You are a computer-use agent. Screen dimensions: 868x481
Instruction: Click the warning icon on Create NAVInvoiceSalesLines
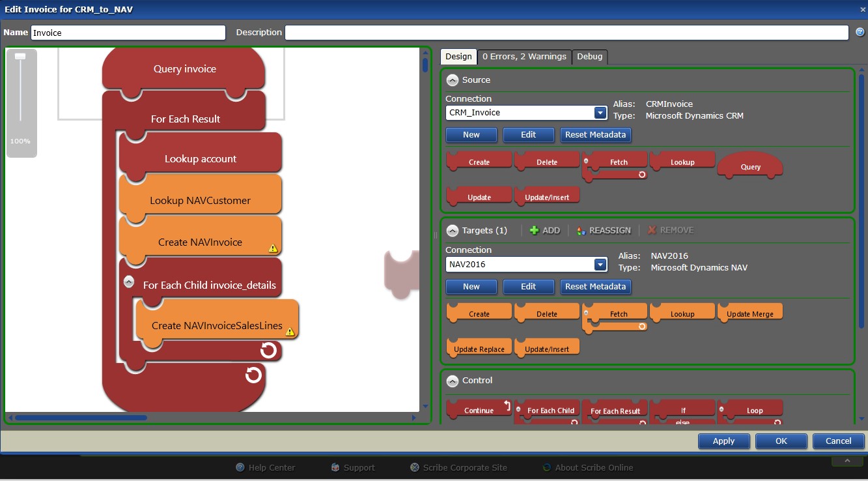(x=290, y=332)
